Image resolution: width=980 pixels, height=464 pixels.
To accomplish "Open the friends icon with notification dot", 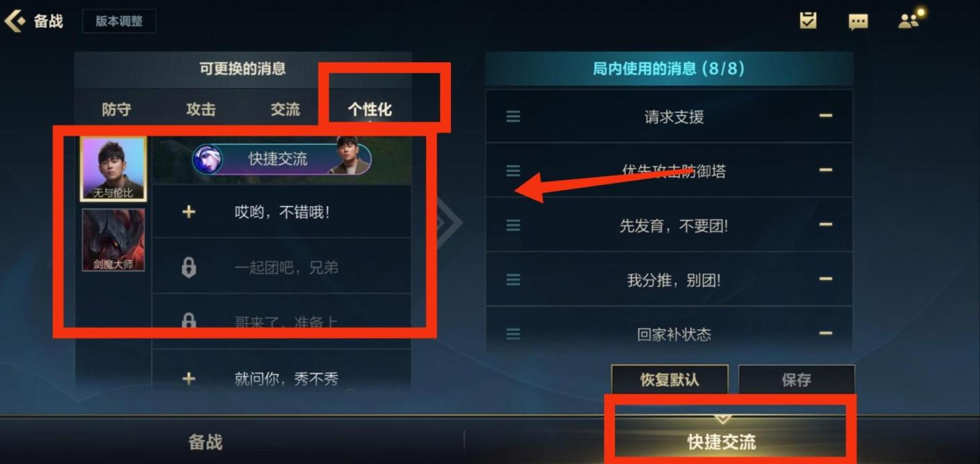I will coord(910,19).
